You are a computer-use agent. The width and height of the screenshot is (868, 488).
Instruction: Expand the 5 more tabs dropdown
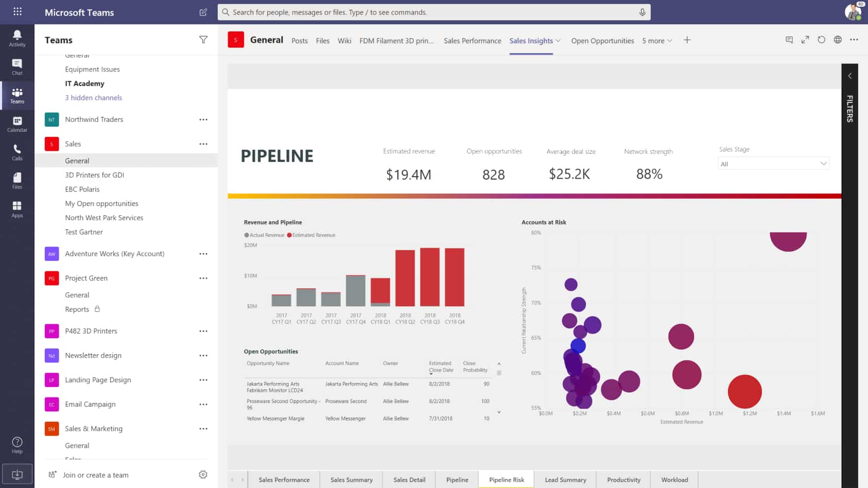657,41
